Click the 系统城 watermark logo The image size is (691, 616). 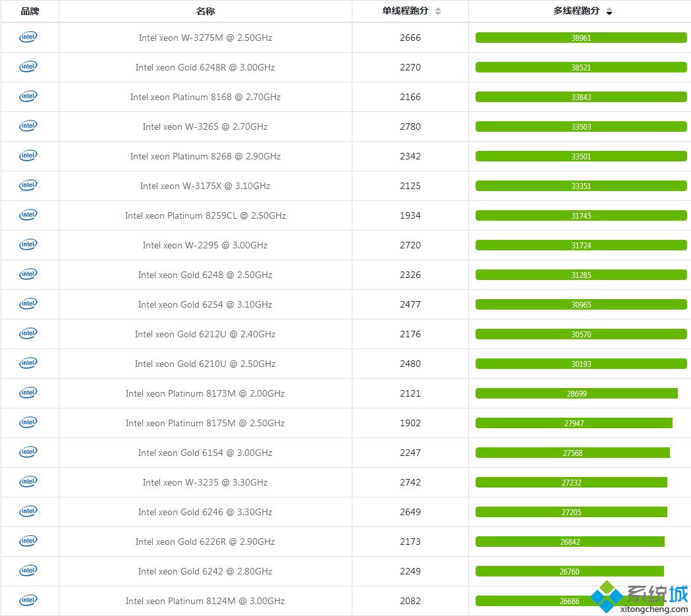[640, 598]
